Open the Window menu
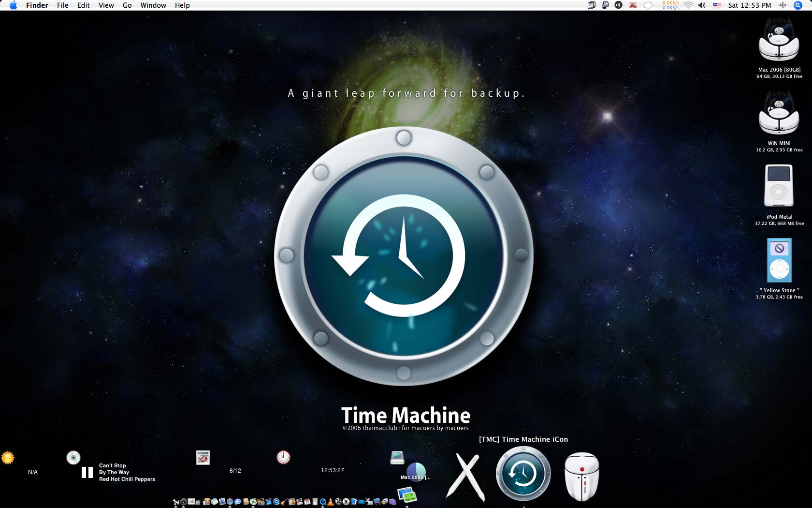 click(153, 5)
